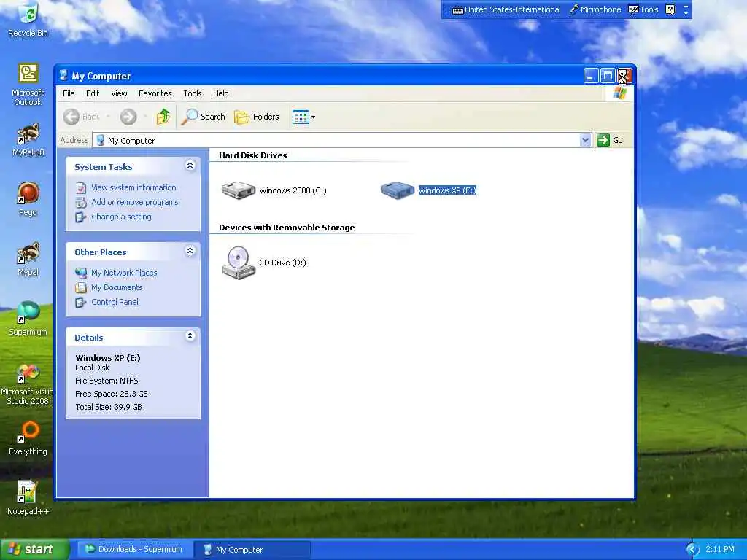Viewport: 747px width, 560px height.
Task: Click the Total Size: 39.9 GB detail
Action: [109, 407]
